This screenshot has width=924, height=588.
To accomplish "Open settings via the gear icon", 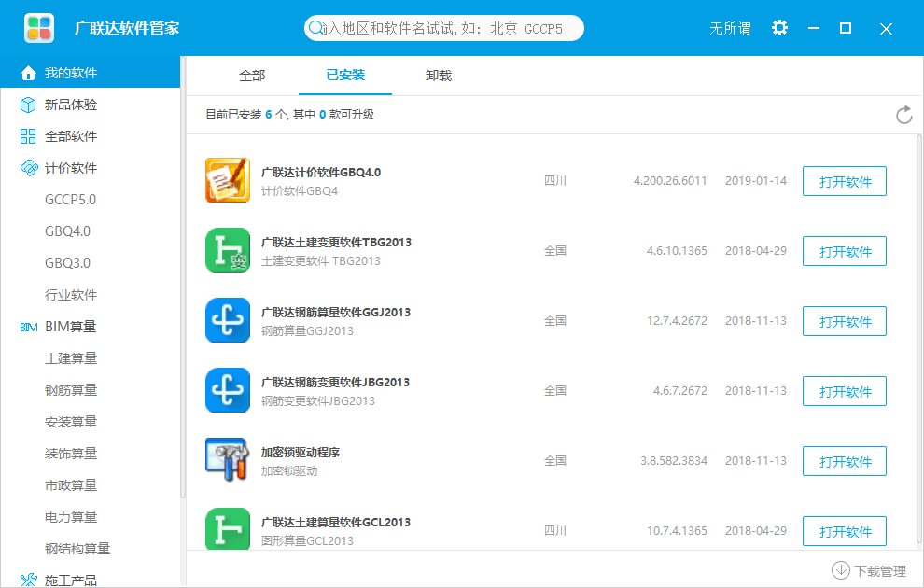I will [x=779, y=28].
